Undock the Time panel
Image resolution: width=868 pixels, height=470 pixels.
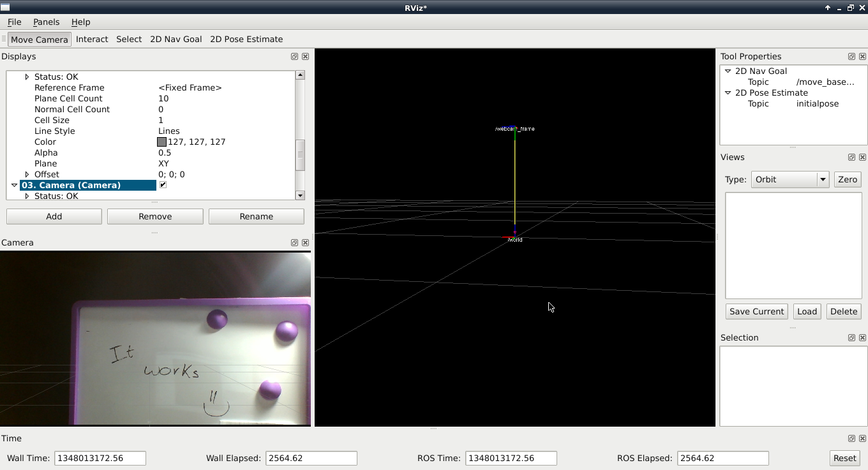pyautogui.click(x=851, y=439)
